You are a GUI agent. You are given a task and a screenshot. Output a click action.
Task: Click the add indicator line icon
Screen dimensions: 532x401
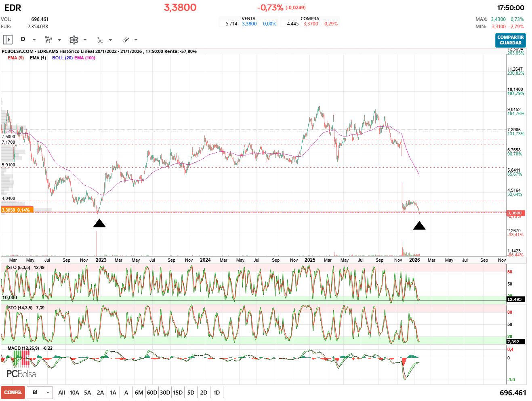[x=100, y=40]
